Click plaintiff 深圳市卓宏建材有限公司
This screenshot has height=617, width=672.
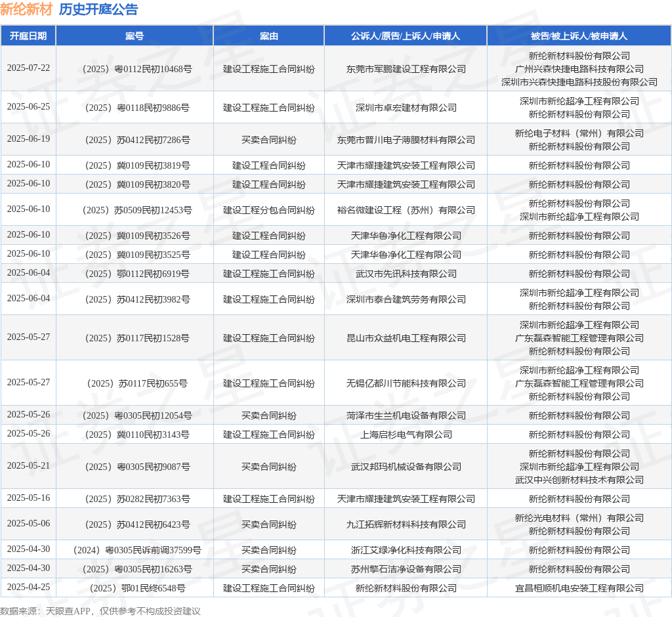[406, 108]
